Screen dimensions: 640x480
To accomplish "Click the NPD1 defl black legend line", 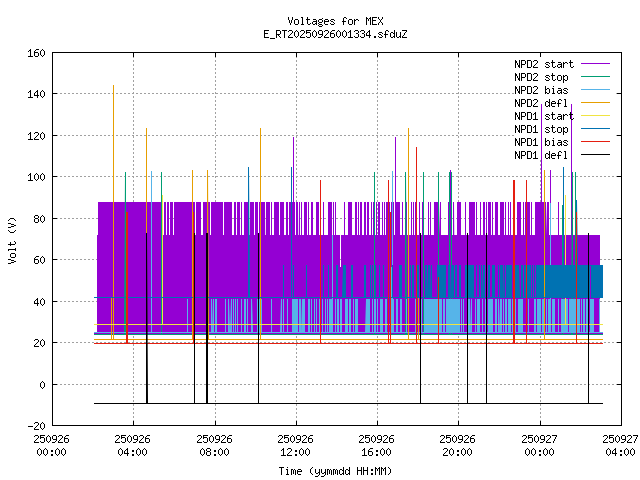I will [x=593, y=155].
